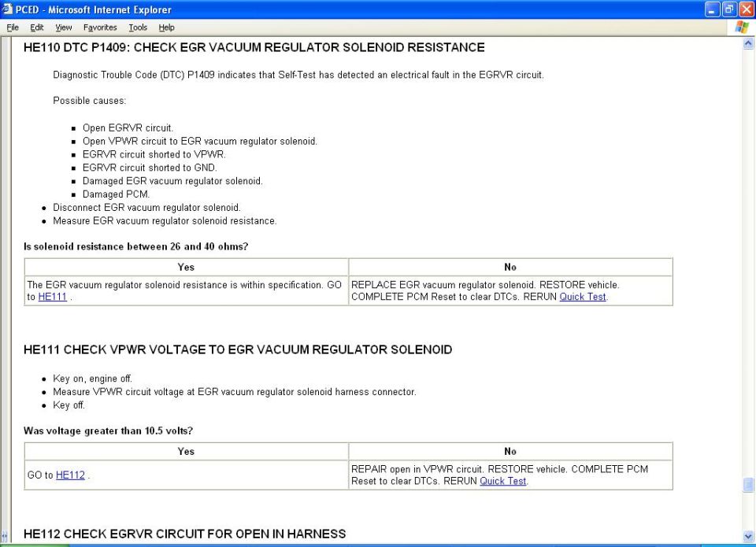This screenshot has height=547, width=756.
Task: Click 'Diagnostic Trouble Code (DTC) P1409 indicates' paragraph
Action: coord(298,75)
